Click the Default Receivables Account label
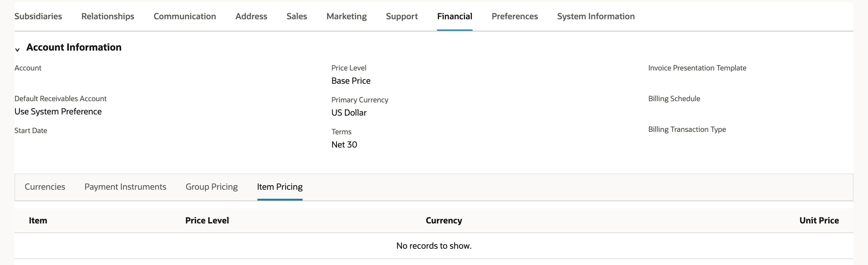The image size is (868, 265). click(x=60, y=99)
